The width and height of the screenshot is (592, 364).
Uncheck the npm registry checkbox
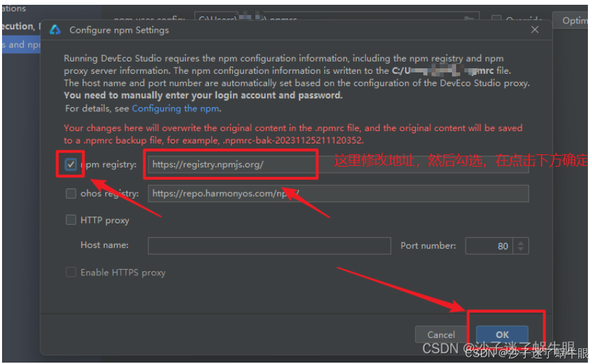(x=70, y=165)
